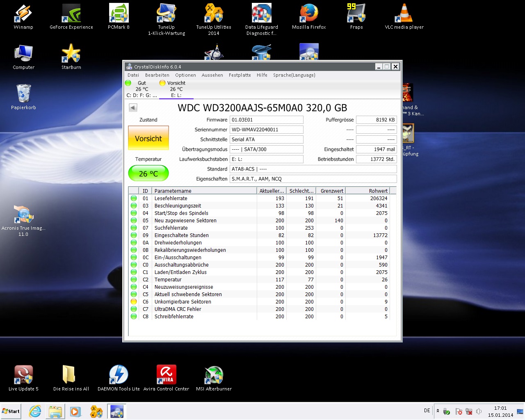
Task: Click the Puffergrösse 8192 KB field
Action: click(x=377, y=120)
